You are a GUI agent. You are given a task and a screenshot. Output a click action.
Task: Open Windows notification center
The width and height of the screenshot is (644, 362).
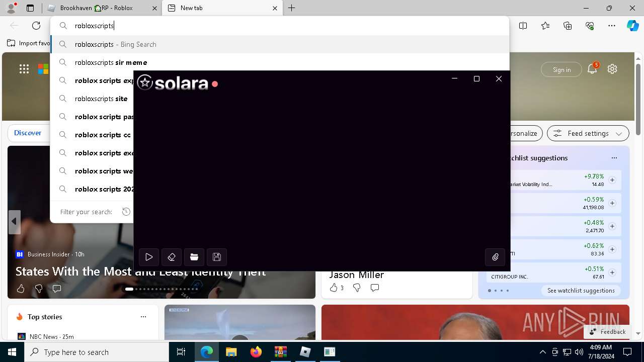(x=627, y=352)
